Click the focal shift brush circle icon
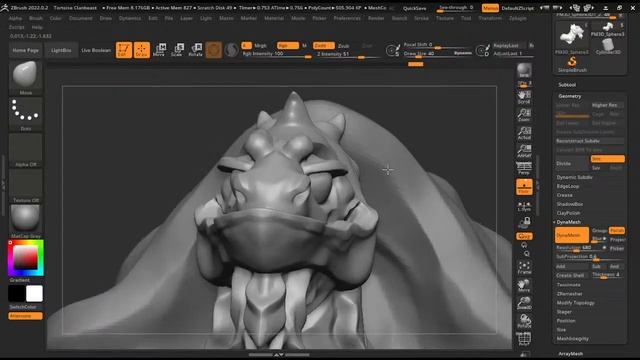The image size is (640, 360). point(393,50)
